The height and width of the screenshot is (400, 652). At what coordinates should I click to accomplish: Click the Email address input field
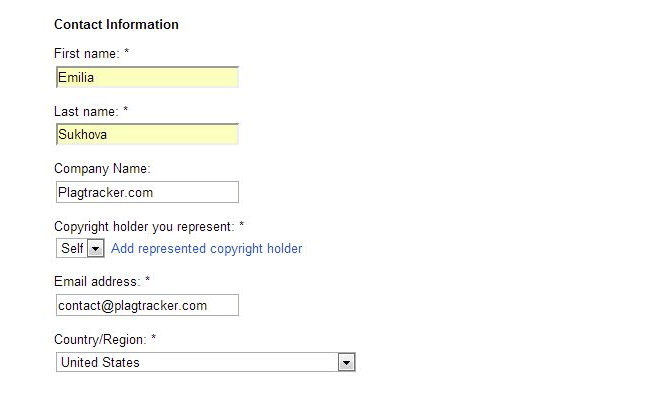147,305
